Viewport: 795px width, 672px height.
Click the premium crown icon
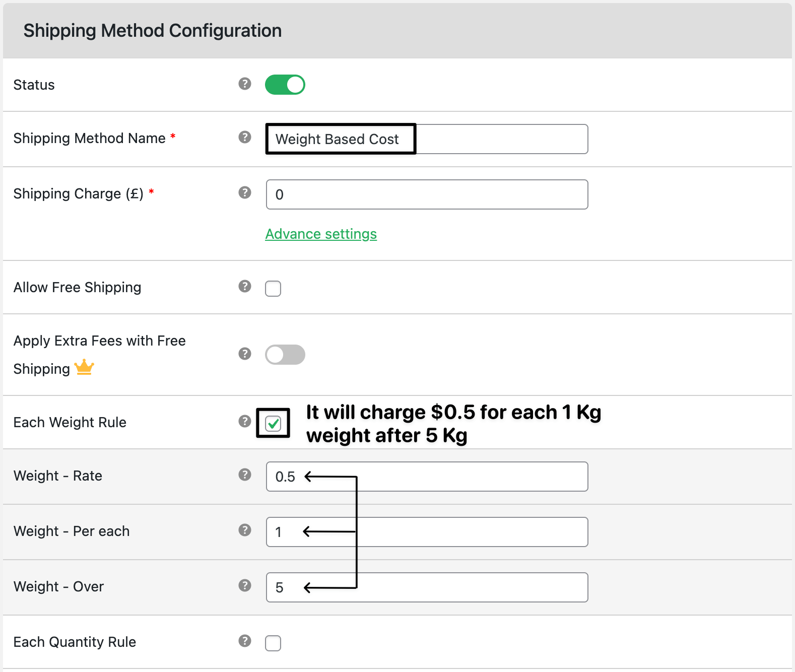[x=84, y=367]
